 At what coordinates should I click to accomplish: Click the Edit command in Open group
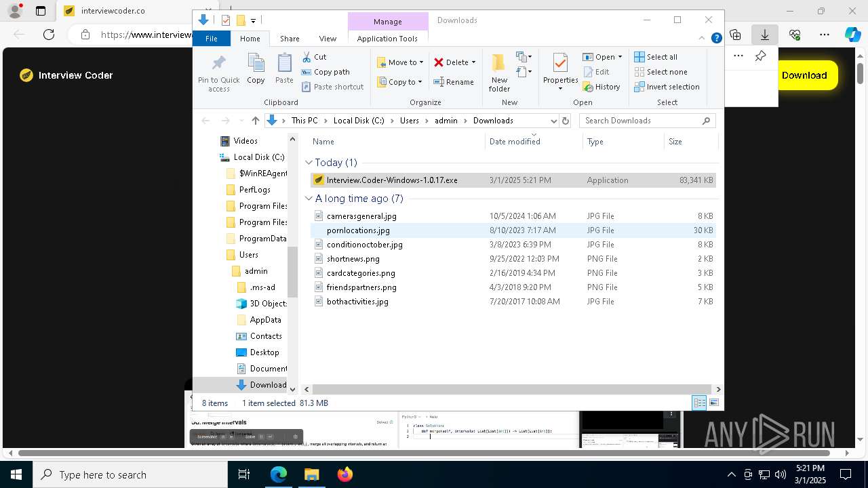(596, 72)
